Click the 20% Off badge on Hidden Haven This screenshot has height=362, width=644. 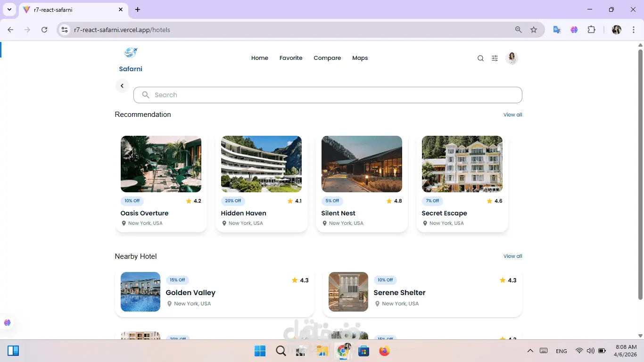tap(233, 201)
